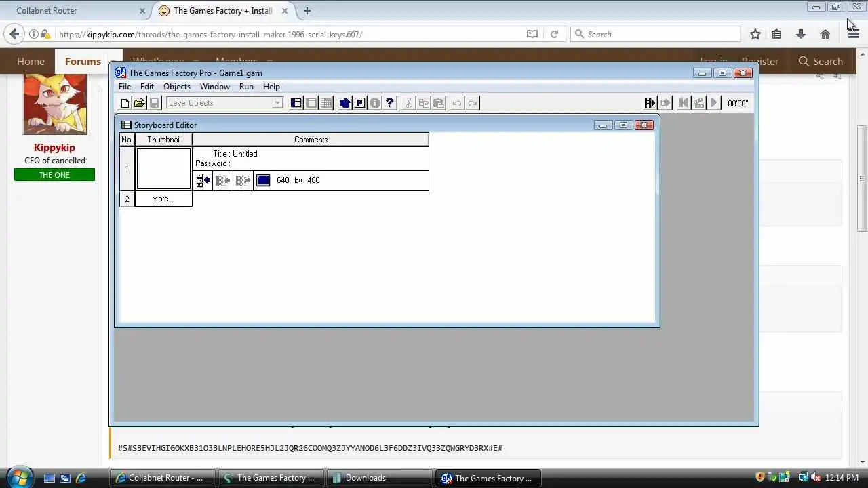Image resolution: width=868 pixels, height=488 pixels.
Task: Close the Collabnet Router tab
Action: point(142,11)
